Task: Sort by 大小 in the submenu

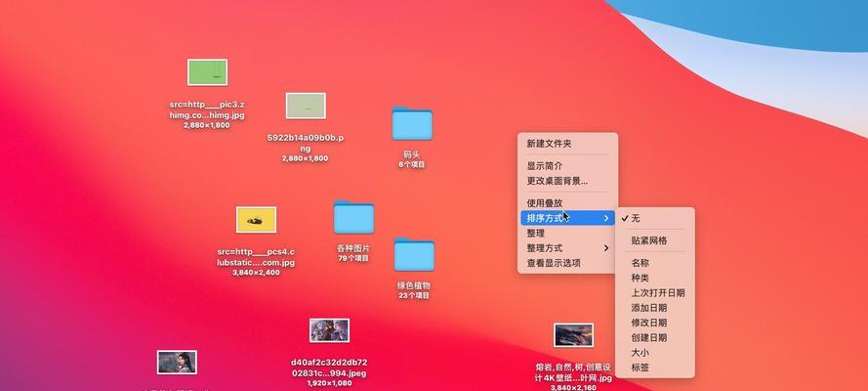Action: point(655,353)
